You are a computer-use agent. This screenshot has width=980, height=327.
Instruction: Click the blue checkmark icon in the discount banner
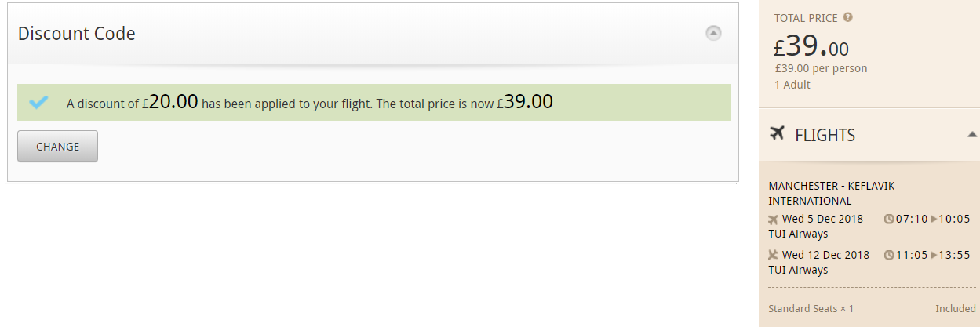[x=38, y=102]
